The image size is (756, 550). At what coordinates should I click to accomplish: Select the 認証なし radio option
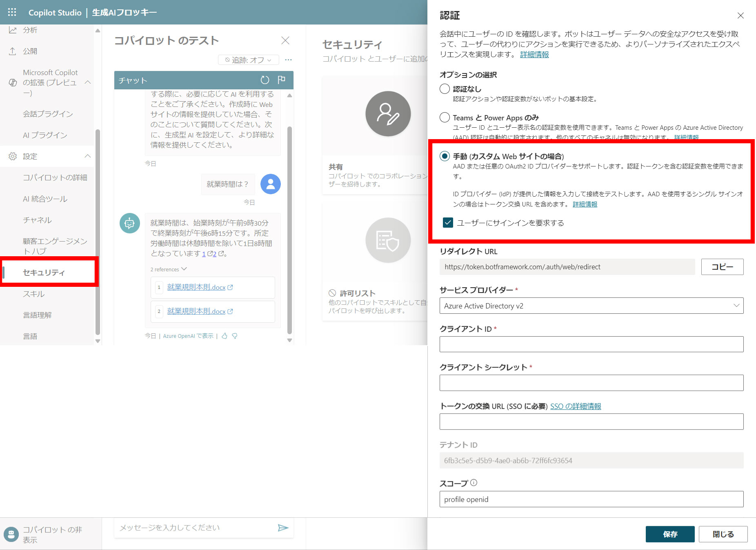click(x=445, y=89)
